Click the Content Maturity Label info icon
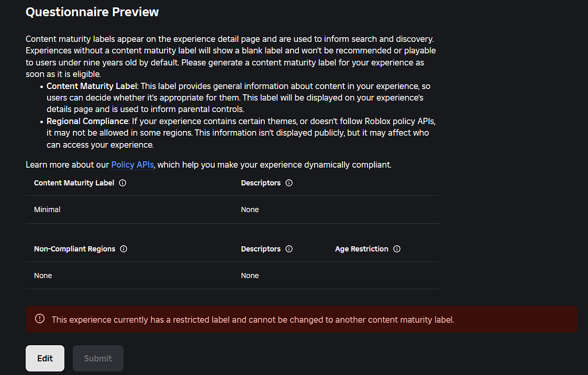The width and height of the screenshot is (588, 375). tap(122, 183)
